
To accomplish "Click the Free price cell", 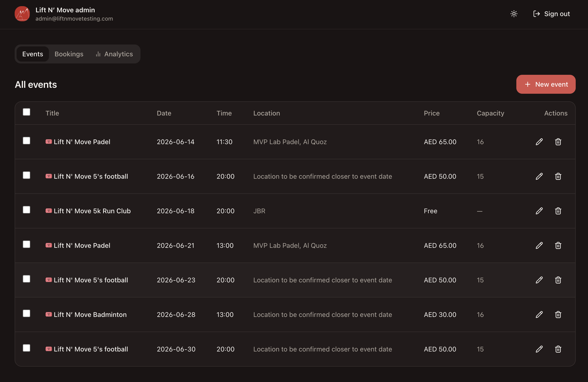I will coord(430,211).
